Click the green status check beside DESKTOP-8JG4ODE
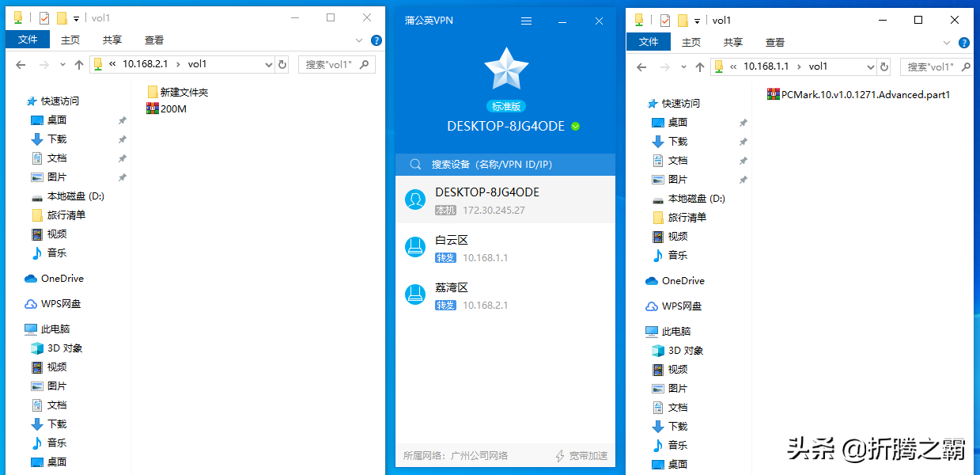The width and height of the screenshot is (980, 475). [x=575, y=126]
